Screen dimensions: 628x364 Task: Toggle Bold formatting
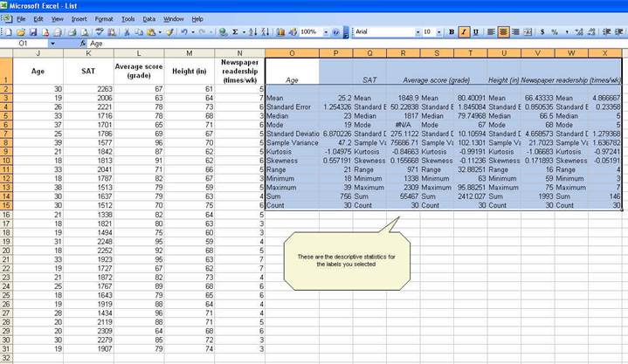[452, 31]
